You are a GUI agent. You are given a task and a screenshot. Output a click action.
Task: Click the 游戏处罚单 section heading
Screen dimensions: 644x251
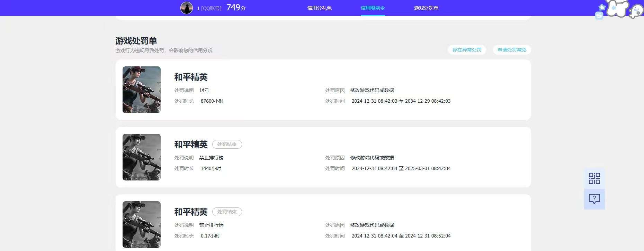pos(136,41)
